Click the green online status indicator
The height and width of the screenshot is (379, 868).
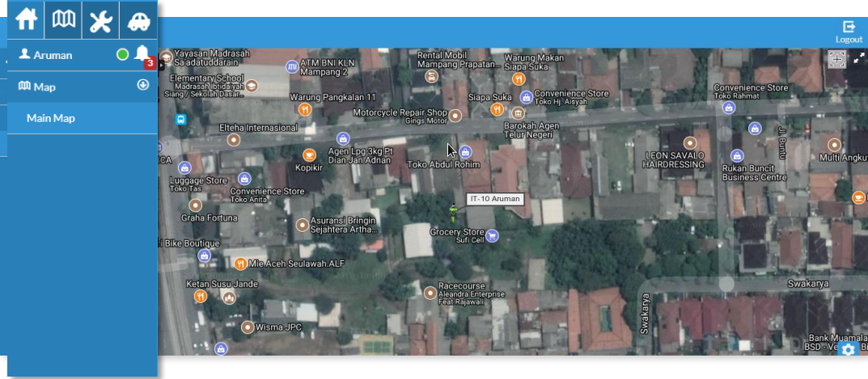click(x=122, y=55)
